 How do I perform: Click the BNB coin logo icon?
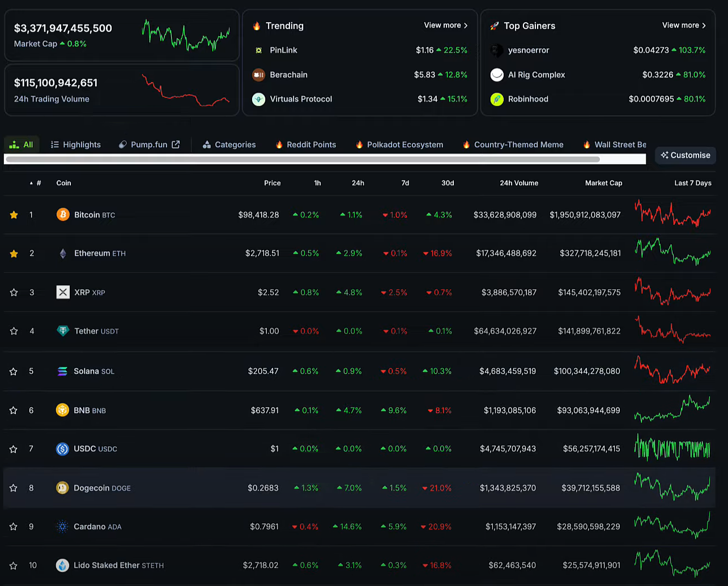pos(62,410)
